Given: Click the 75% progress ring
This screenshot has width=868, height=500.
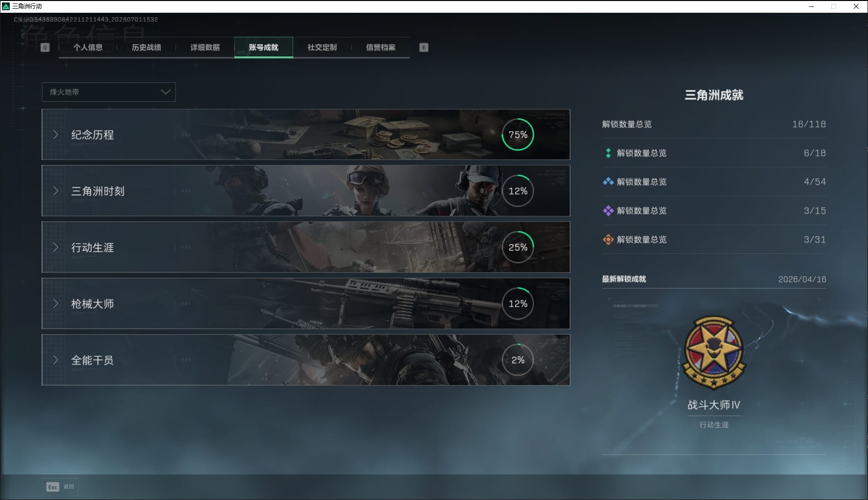Looking at the screenshot, I should point(518,134).
